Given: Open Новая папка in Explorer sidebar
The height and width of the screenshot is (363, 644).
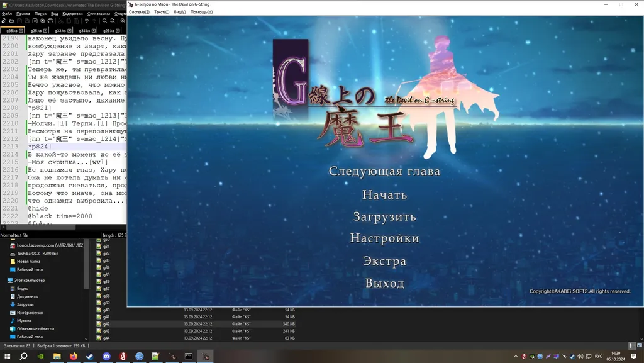Looking at the screenshot, I should pos(25,262).
